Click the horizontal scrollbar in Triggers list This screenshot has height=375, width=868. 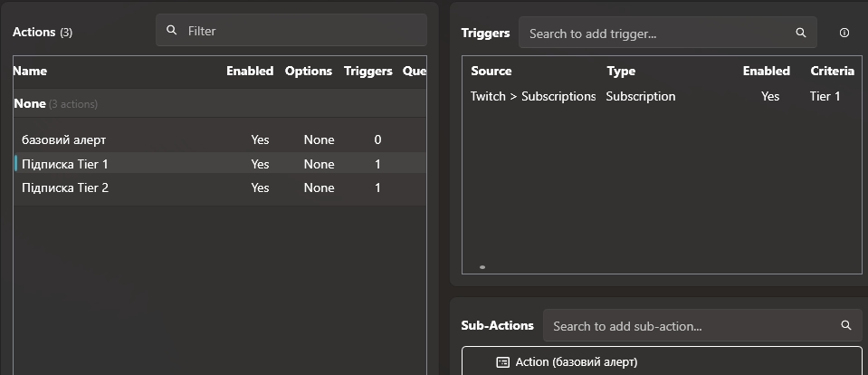482,267
